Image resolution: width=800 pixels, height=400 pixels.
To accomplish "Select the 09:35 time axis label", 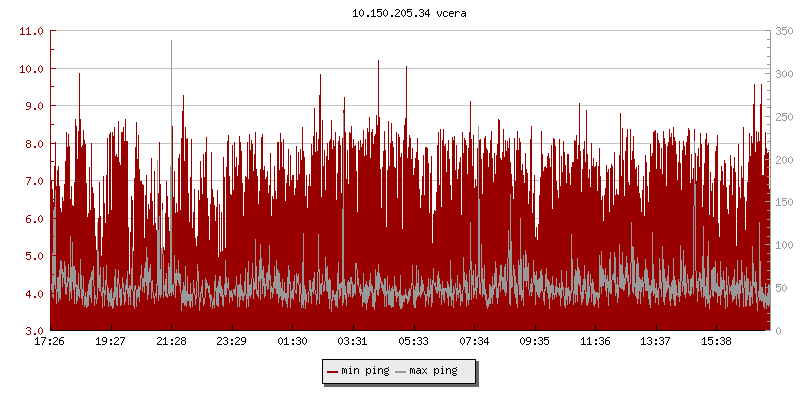I will coord(534,341).
